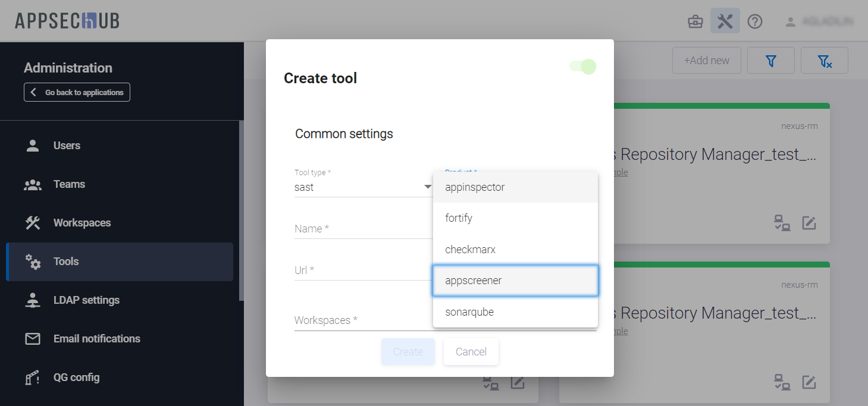Click the user profile avatar icon
This screenshot has height=406, width=868.
click(x=791, y=22)
